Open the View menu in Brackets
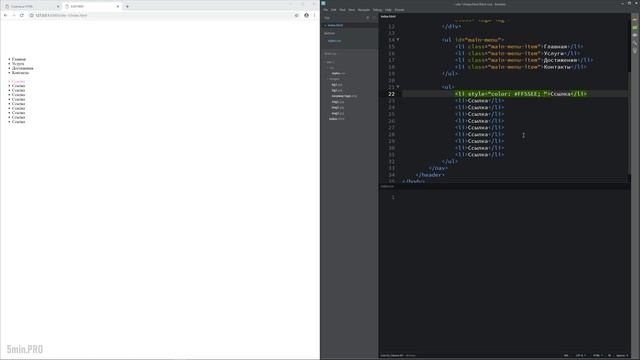Image resolution: width=640 pixels, height=360 pixels. tap(351, 10)
